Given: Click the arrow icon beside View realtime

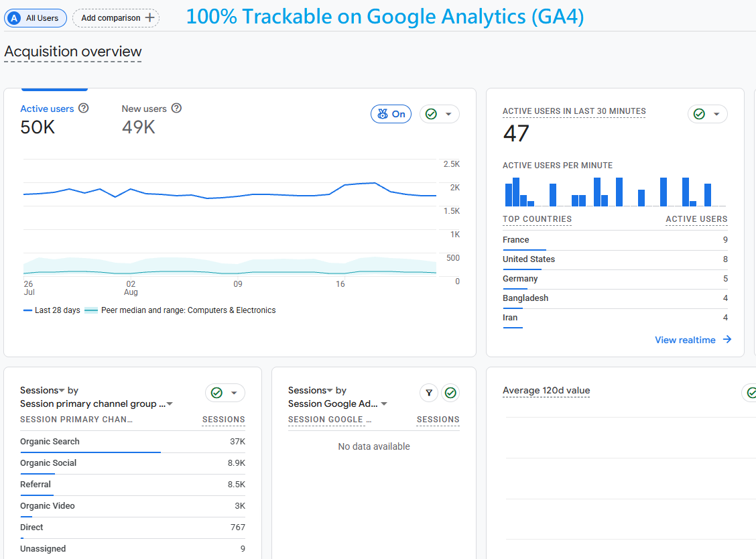Looking at the screenshot, I should point(727,340).
